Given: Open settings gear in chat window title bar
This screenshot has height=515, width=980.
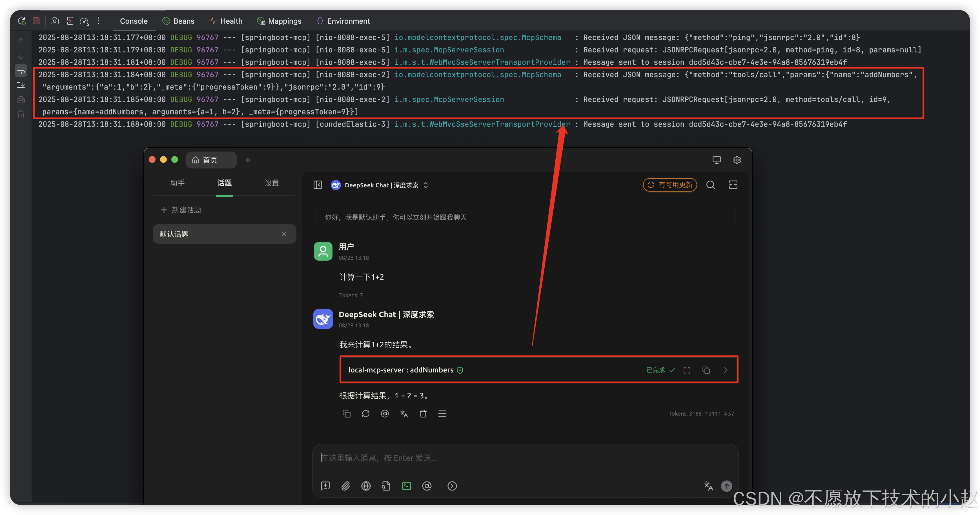Looking at the screenshot, I should [737, 160].
